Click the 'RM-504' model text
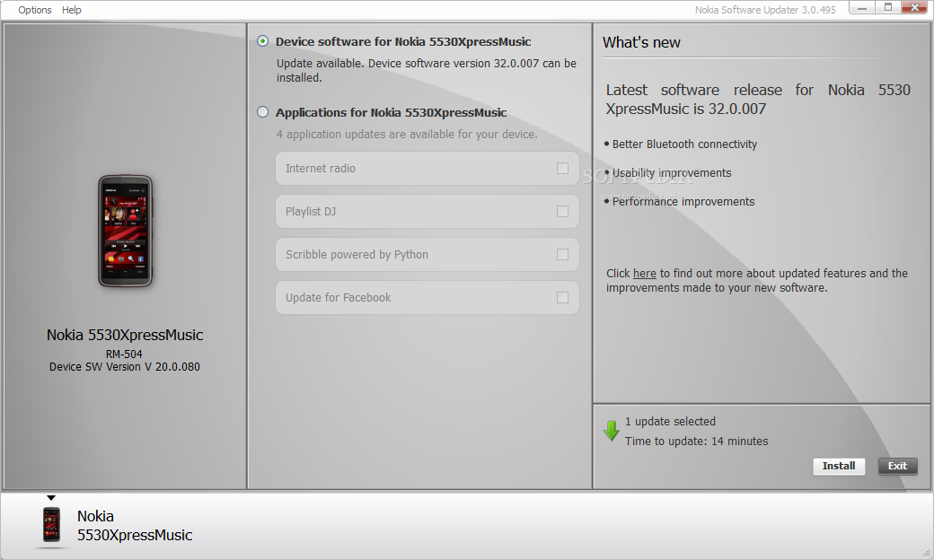This screenshot has width=934, height=560. (x=124, y=354)
